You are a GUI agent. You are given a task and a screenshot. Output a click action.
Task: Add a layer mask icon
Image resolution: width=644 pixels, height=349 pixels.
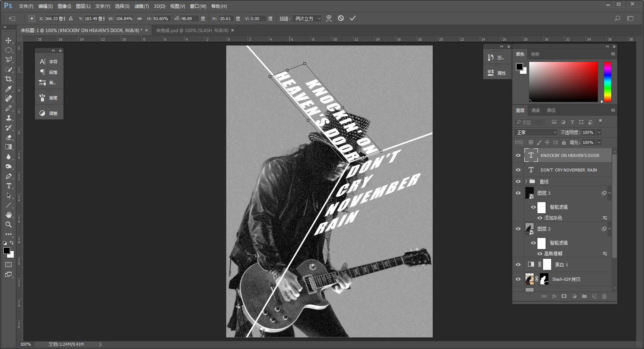564,296
